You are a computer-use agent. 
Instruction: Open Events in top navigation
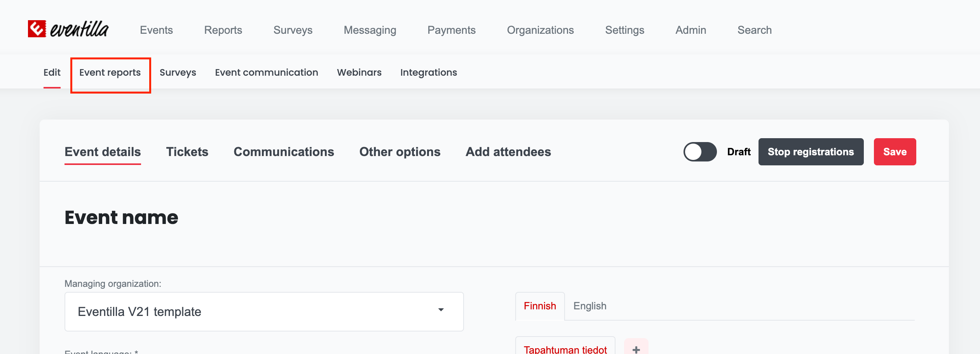click(x=156, y=30)
